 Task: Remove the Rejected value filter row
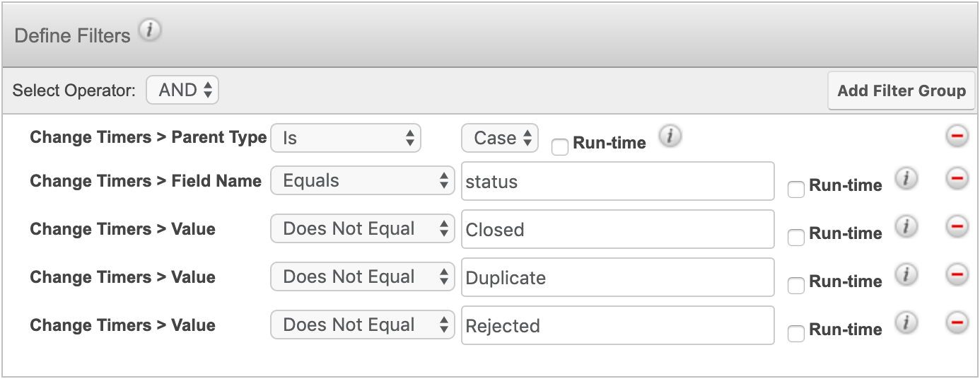click(957, 324)
